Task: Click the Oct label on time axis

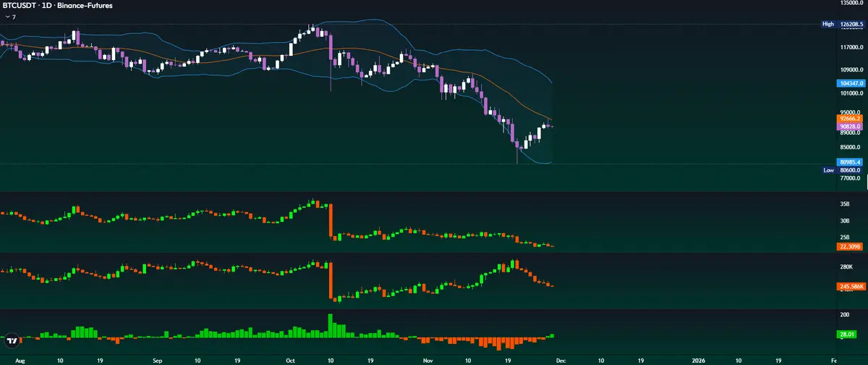Action: [292, 359]
